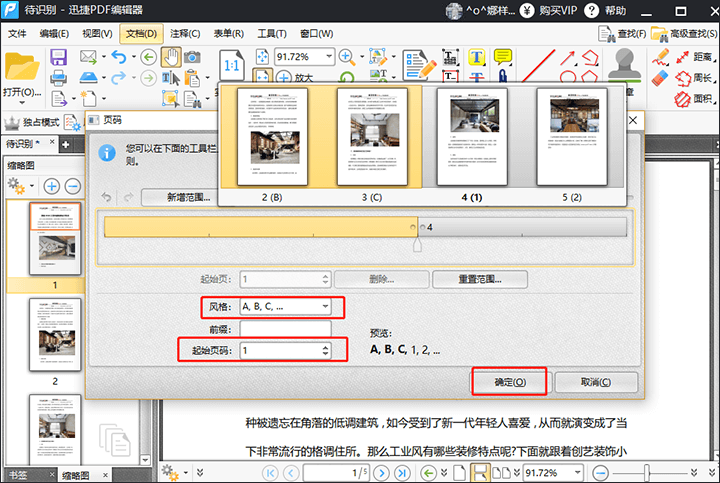Click the 确定 confirm button

click(x=508, y=383)
